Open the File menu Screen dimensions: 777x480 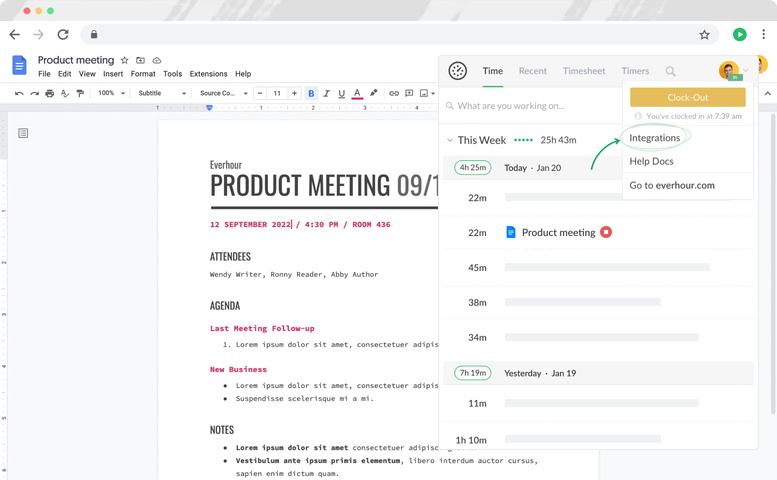coord(44,74)
